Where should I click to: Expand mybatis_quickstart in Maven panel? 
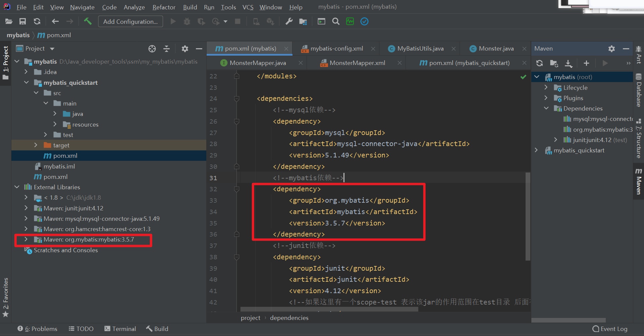[x=536, y=150]
